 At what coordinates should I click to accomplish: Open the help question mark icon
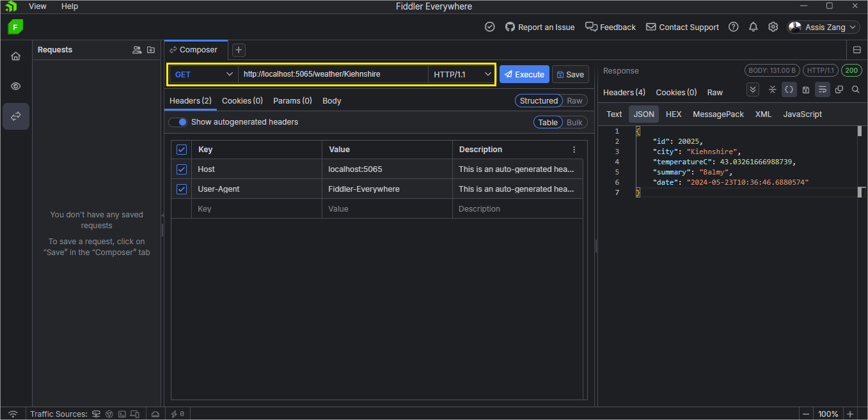tap(734, 27)
